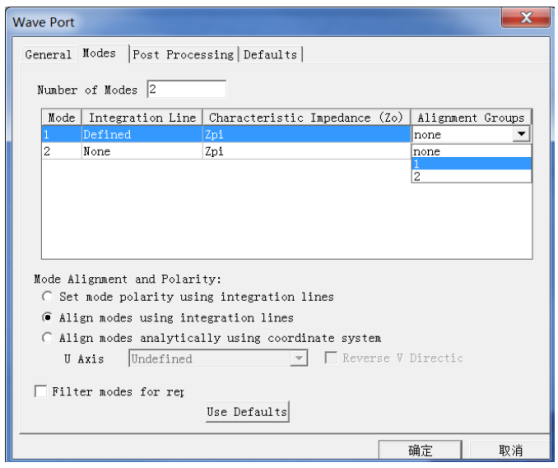Switch to the Post Processing tab

click(183, 55)
